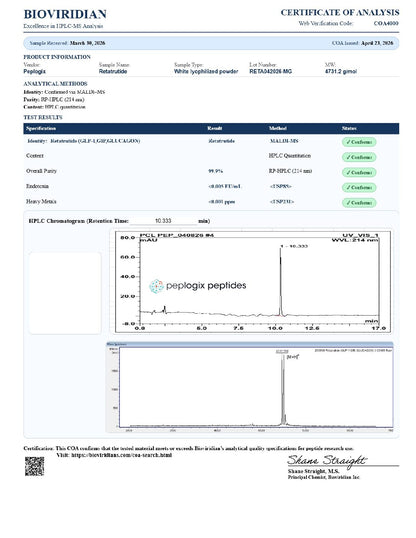Click the CERTIFICATE OF ANALYSIS title
The width and height of the screenshot is (416, 538).
340,13
